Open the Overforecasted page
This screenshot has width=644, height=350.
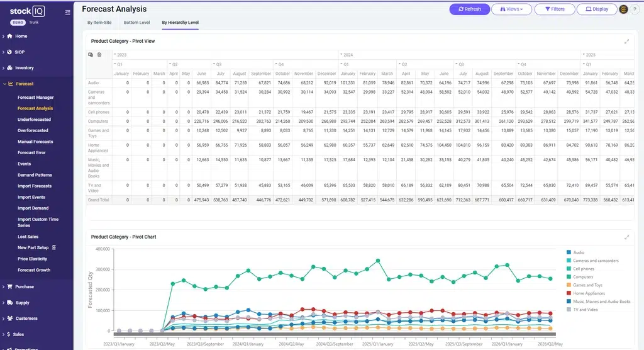pos(33,130)
